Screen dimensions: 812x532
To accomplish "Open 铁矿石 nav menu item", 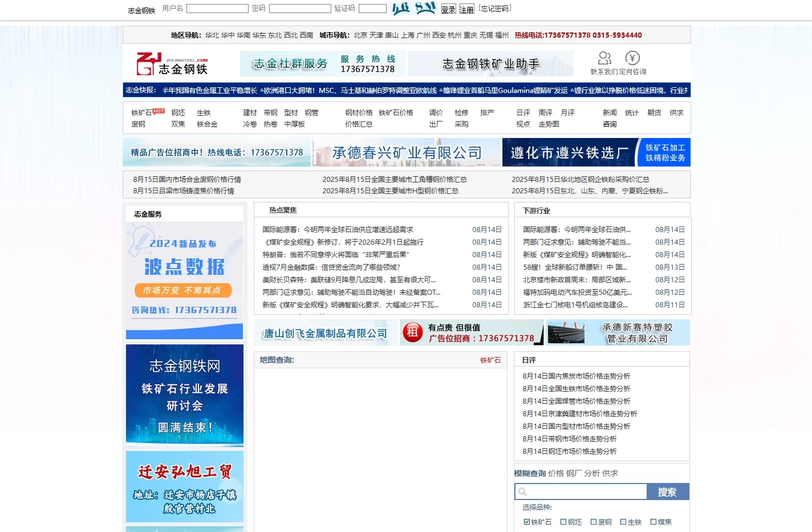I will [x=141, y=113].
